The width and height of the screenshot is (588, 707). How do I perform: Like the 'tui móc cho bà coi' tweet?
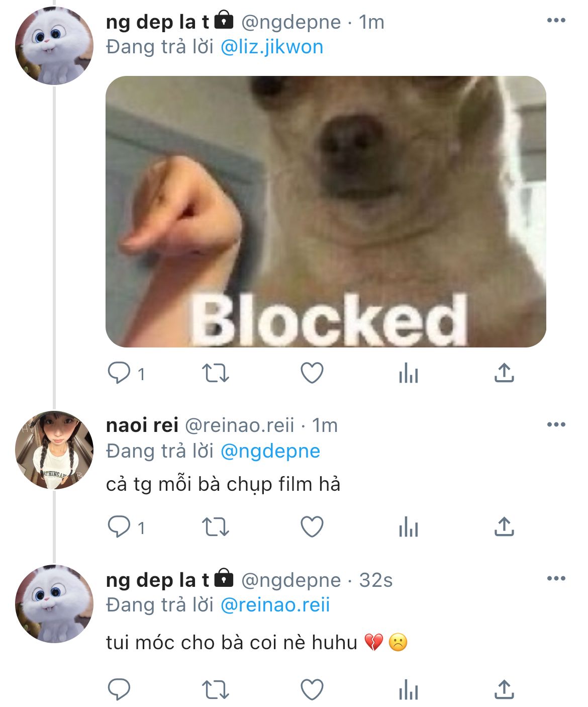pyautogui.click(x=312, y=690)
